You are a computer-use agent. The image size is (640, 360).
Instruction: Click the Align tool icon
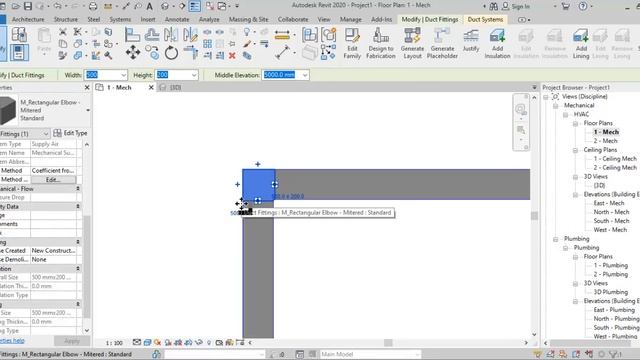132,35
